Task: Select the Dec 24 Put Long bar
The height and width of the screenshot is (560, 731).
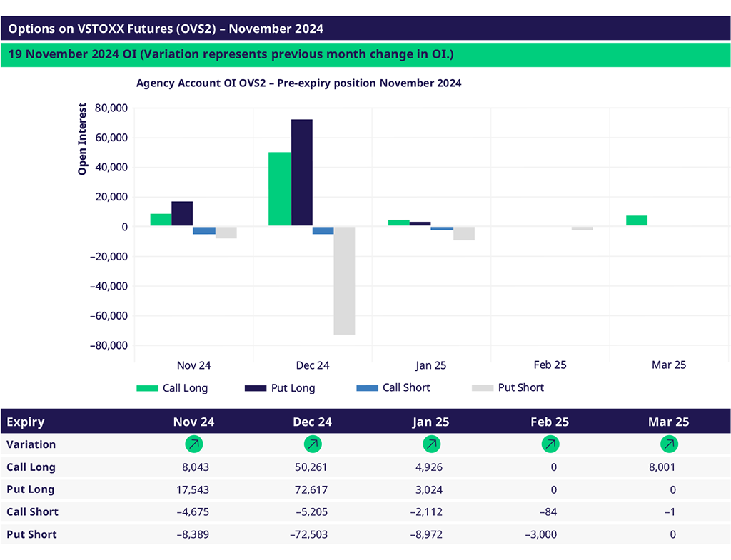Action: [301, 173]
